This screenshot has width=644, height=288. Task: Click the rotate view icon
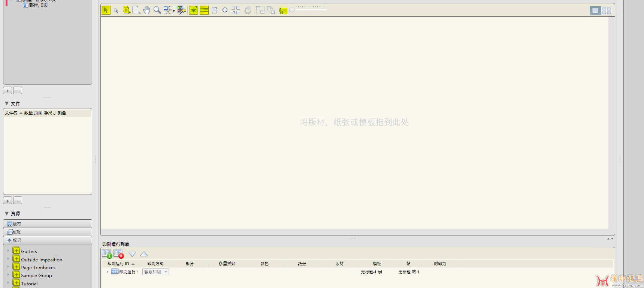pyautogui.click(x=248, y=10)
